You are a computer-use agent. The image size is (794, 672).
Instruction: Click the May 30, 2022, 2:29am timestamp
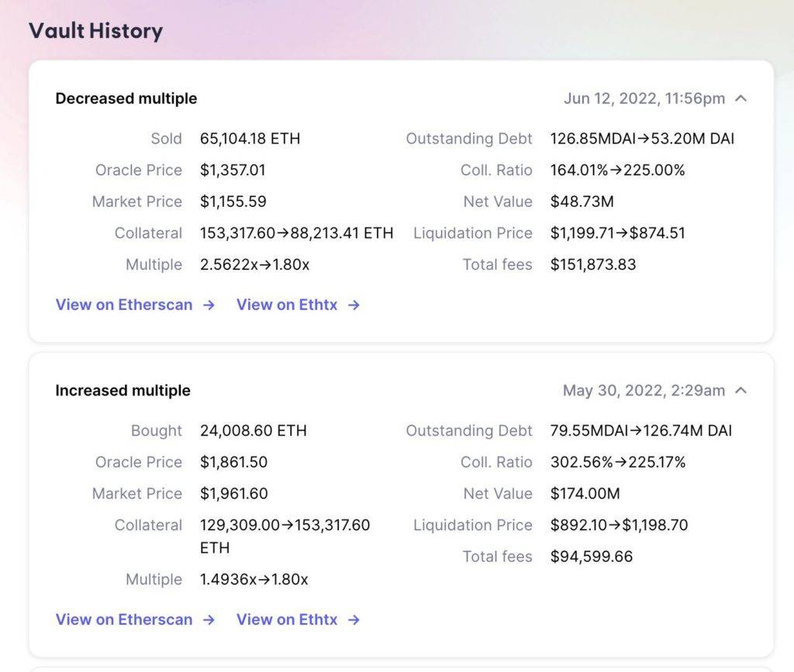pyautogui.click(x=644, y=390)
